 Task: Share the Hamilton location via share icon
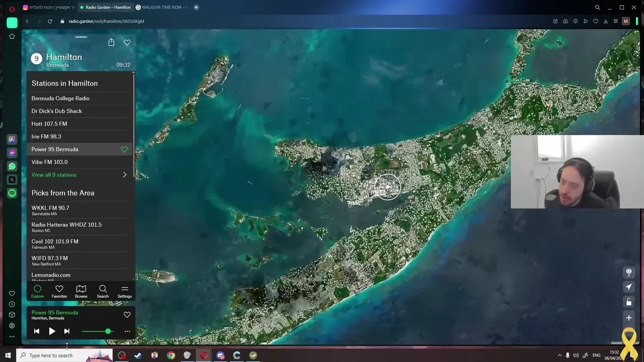pos(111,42)
